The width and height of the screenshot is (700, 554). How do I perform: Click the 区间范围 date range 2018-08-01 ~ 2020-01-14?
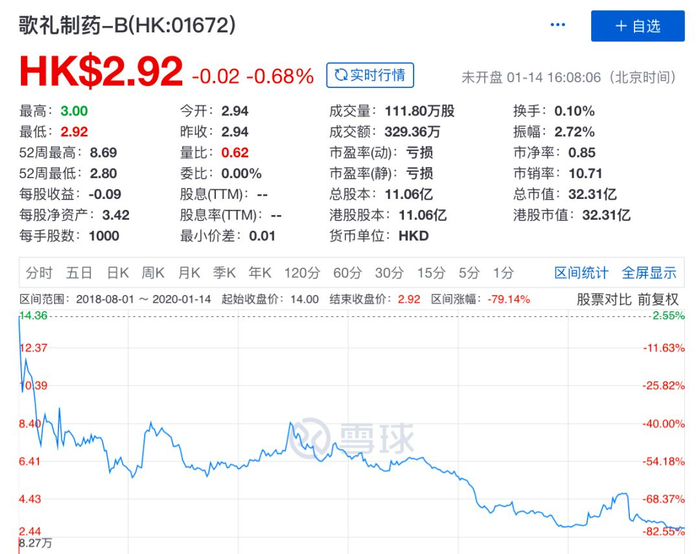pyautogui.click(x=143, y=299)
